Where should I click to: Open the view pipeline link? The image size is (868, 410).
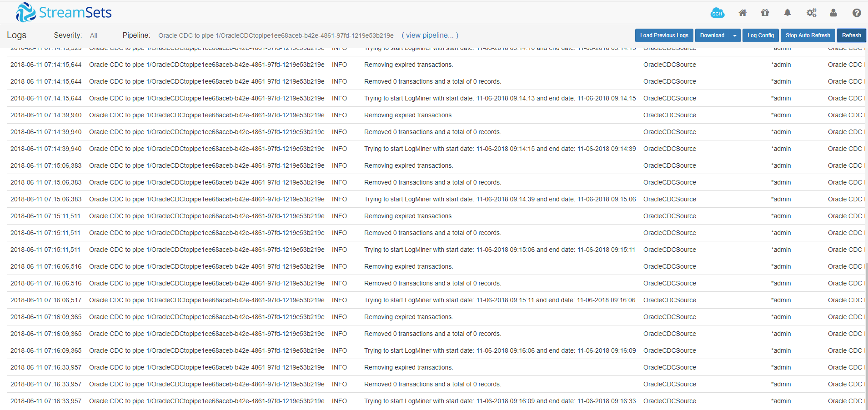click(430, 35)
